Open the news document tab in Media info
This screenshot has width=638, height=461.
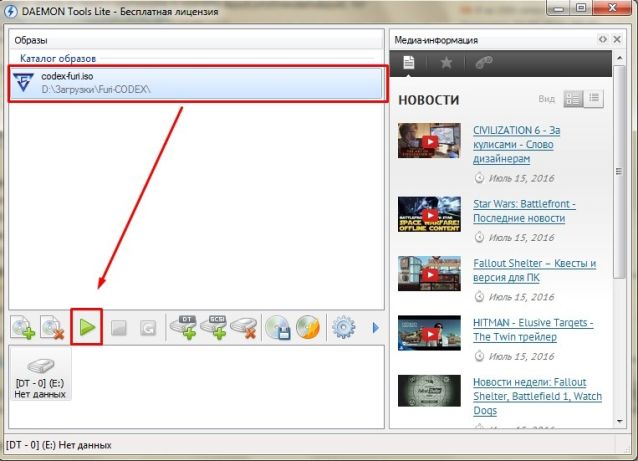pos(409,63)
